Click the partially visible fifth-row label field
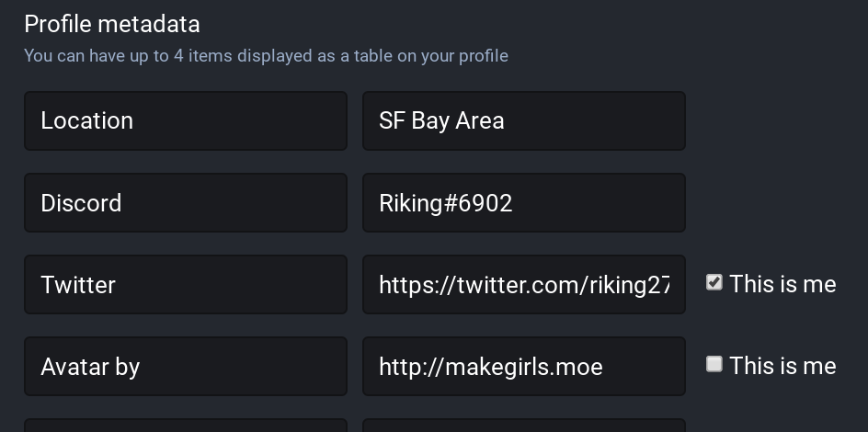The width and height of the screenshot is (868, 432). click(x=186, y=426)
